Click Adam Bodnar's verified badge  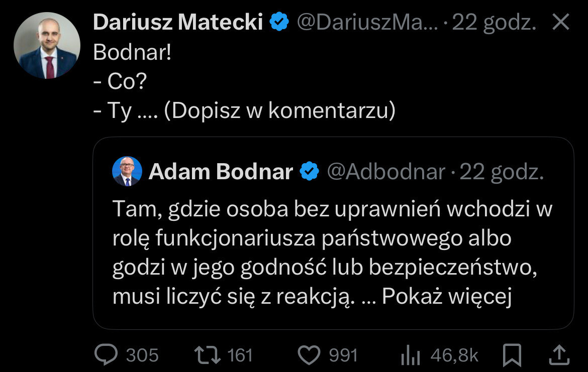[310, 172]
